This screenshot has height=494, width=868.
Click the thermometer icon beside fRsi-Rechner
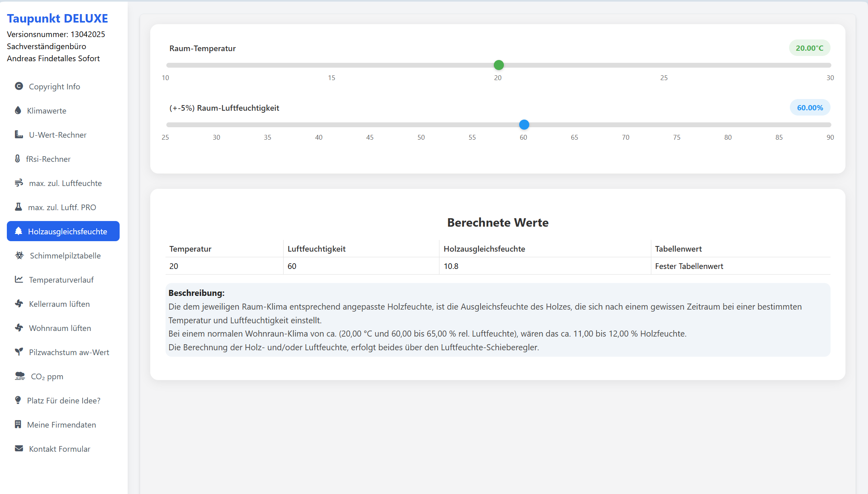coord(17,159)
